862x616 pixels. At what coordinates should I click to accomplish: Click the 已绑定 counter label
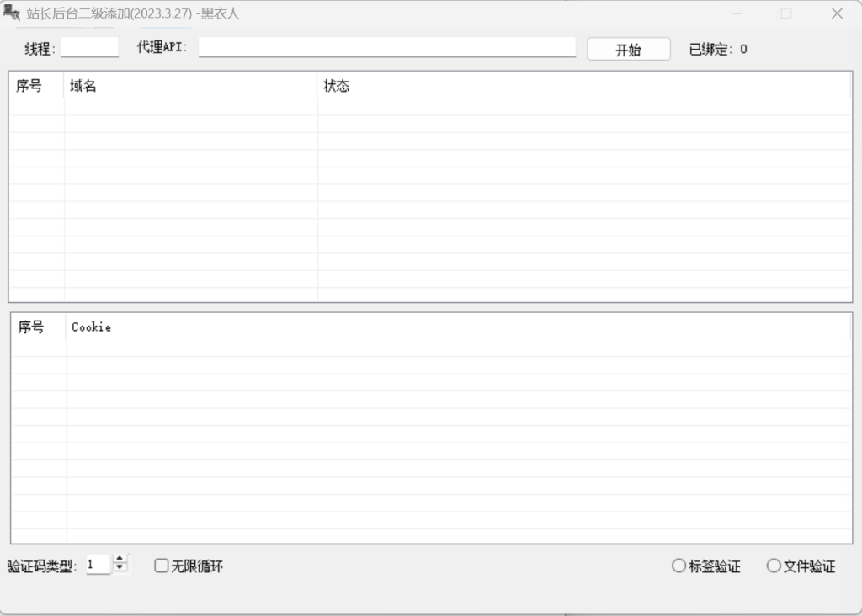tap(716, 48)
